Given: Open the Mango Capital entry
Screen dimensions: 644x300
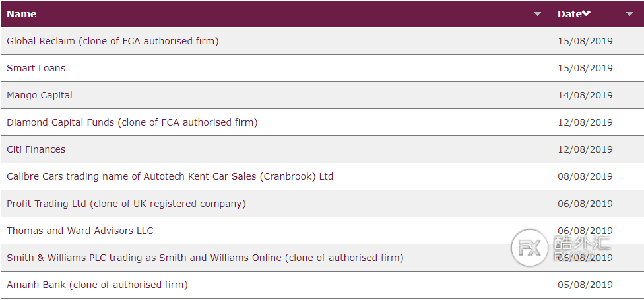Looking at the screenshot, I should coord(40,95).
